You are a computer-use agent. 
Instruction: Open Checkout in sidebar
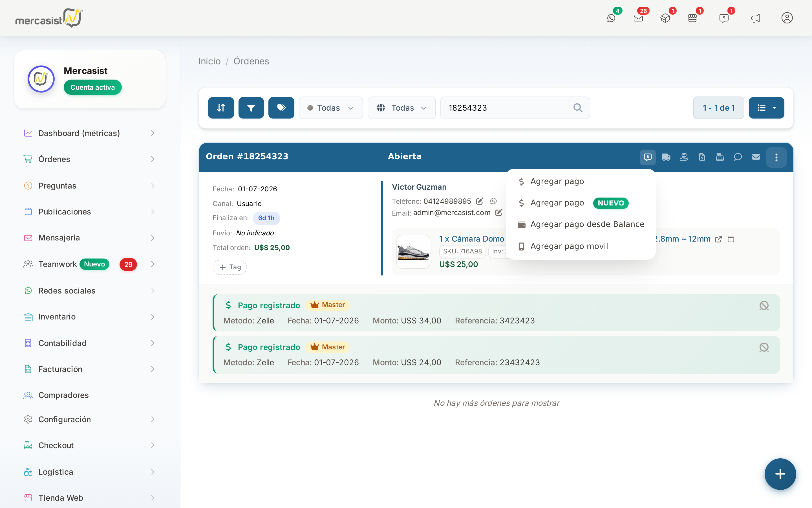click(90, 446)
